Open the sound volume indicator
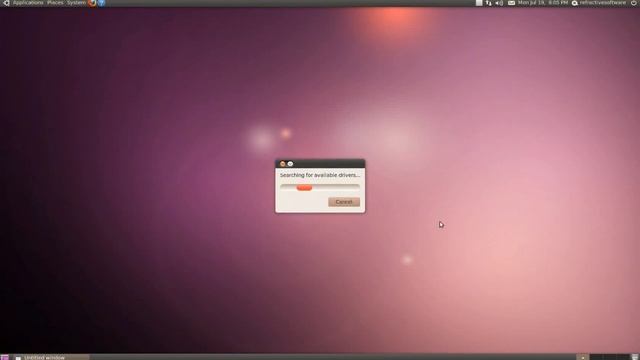This screenshot has height=360, width=640. (x=499, y=3)
